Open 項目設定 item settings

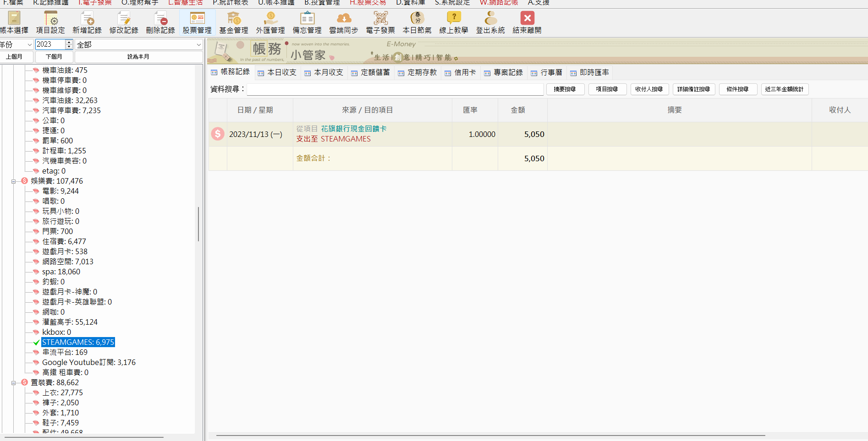point(50,23)
